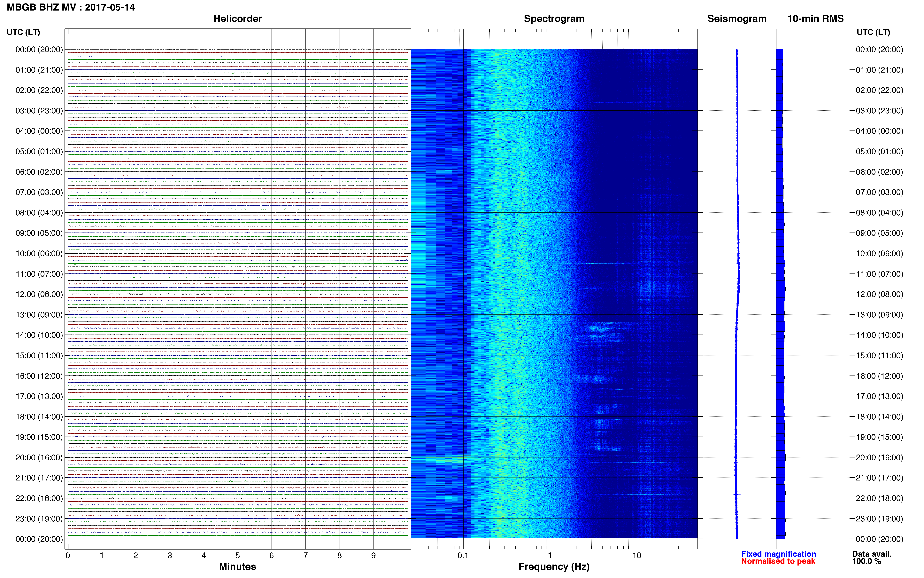Click left time label '18:00 (14:00)'
Image resolution: width=924 pixels, height=578 pixels.
(39, 417)
